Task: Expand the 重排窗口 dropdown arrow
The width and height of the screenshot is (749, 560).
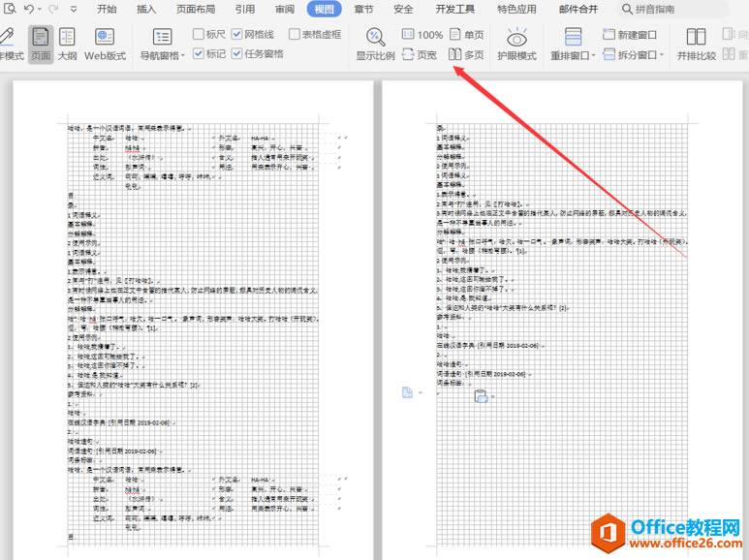Action: click(594, 56)
